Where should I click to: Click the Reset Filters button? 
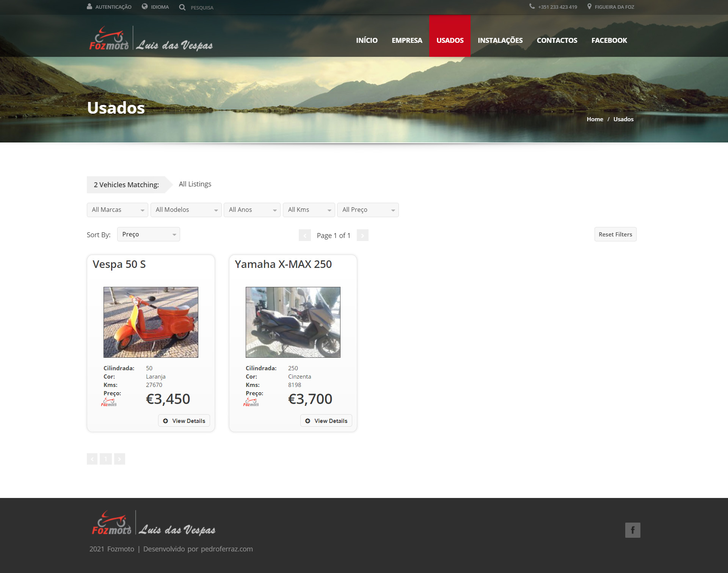click(615, 234)
